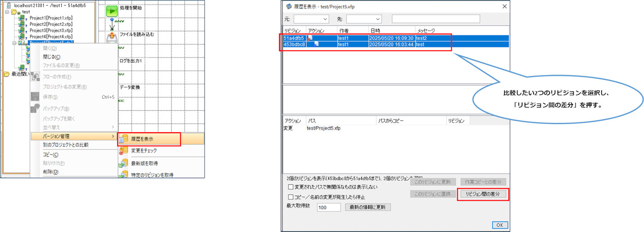Click the 最近開いた folder icon in tree
This screenshot has height=232, width=644.
pos(7,74)
